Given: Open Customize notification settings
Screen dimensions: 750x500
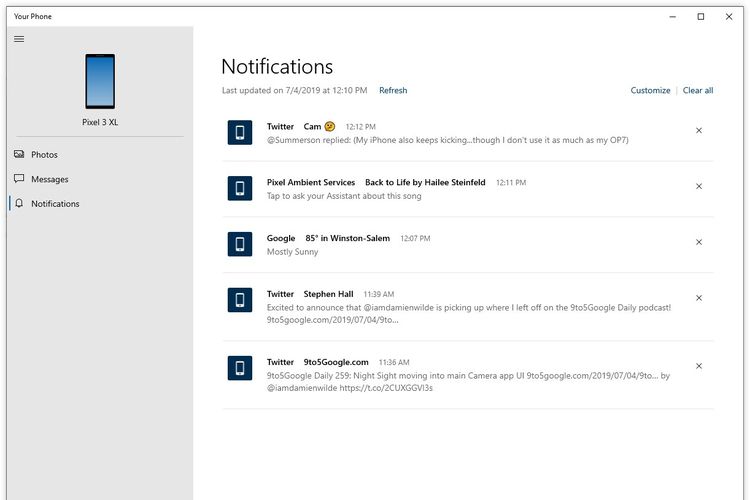Looking at the screenshot, I should pyautogui.click(x=650, y=90).
